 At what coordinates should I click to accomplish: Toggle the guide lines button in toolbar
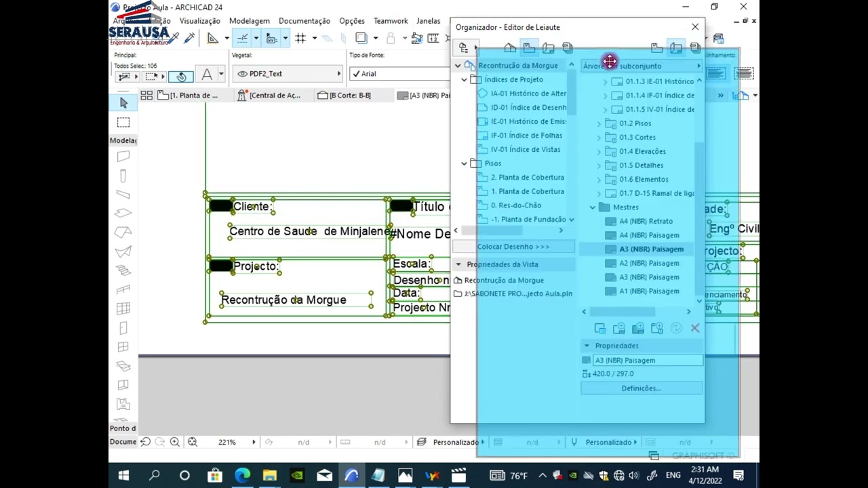coord(242,38)
